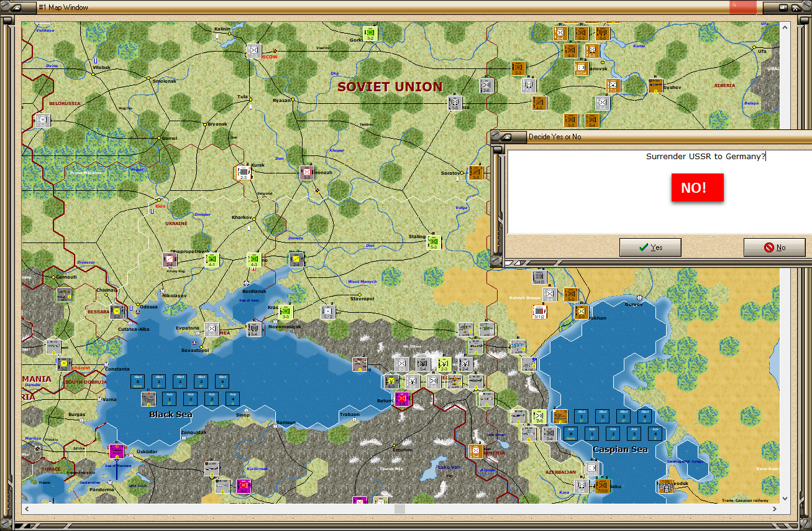Click the Soviet flag in the title bar
812x531 pixels.
pyautogui.click(x=742, y=7)
